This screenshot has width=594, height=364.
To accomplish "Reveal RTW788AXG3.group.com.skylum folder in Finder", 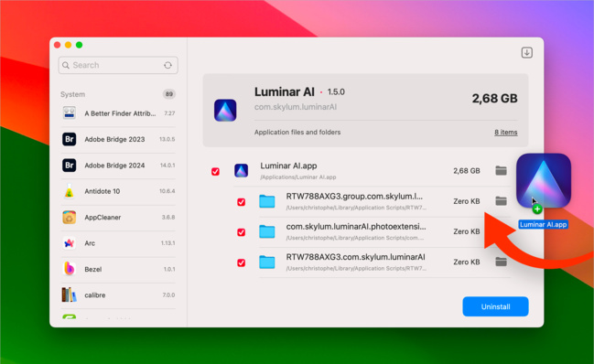I will coord(501,201).
